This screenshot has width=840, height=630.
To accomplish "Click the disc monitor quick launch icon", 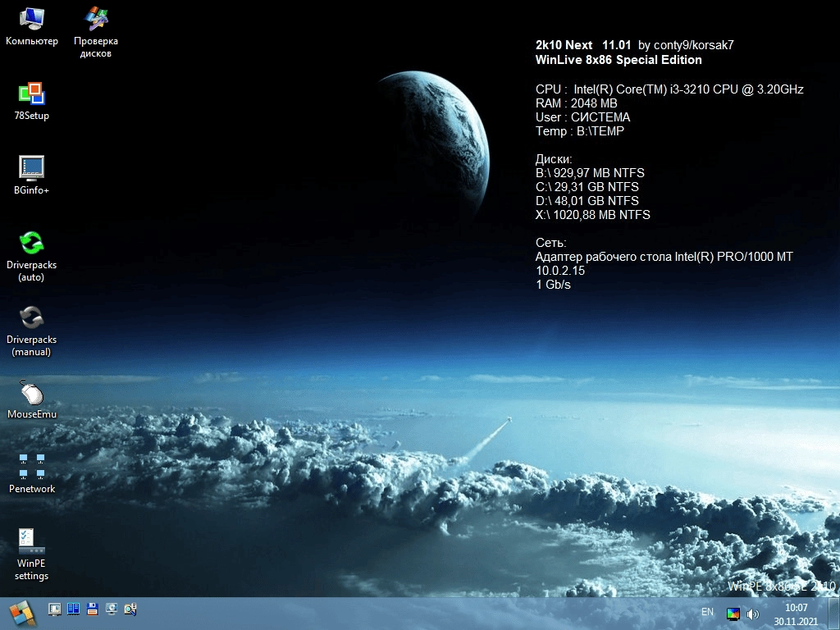I will point(111,609).
